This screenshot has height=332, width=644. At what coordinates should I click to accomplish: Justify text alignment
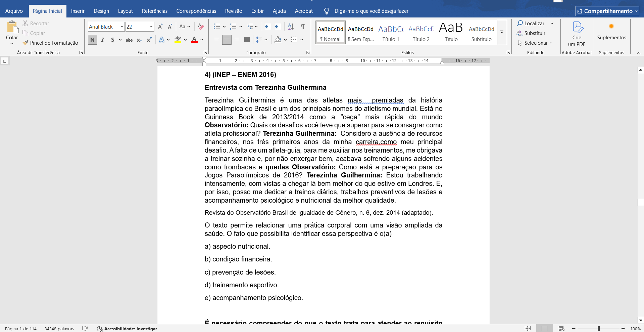click(x=247, y=40)
